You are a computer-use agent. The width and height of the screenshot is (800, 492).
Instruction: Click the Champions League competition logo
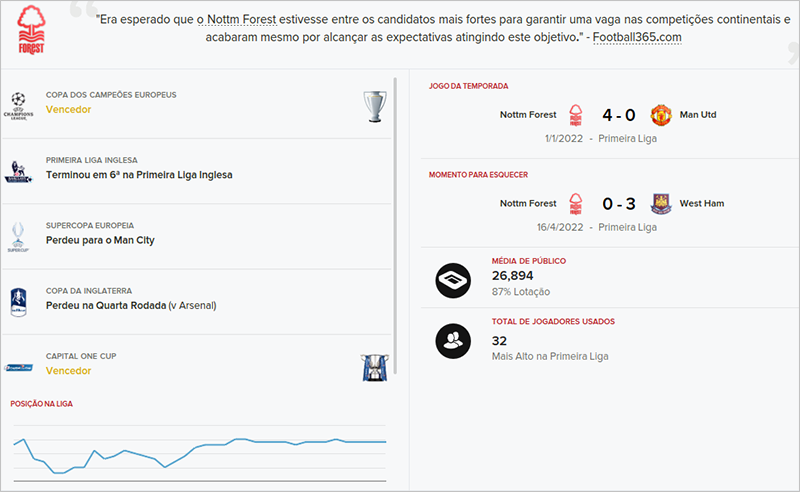pos(17,103)
